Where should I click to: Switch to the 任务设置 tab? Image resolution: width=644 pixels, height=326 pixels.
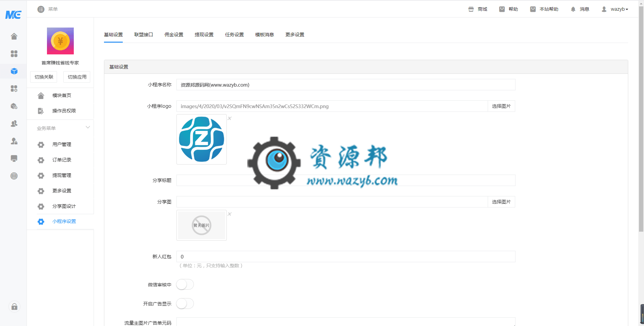234,35
